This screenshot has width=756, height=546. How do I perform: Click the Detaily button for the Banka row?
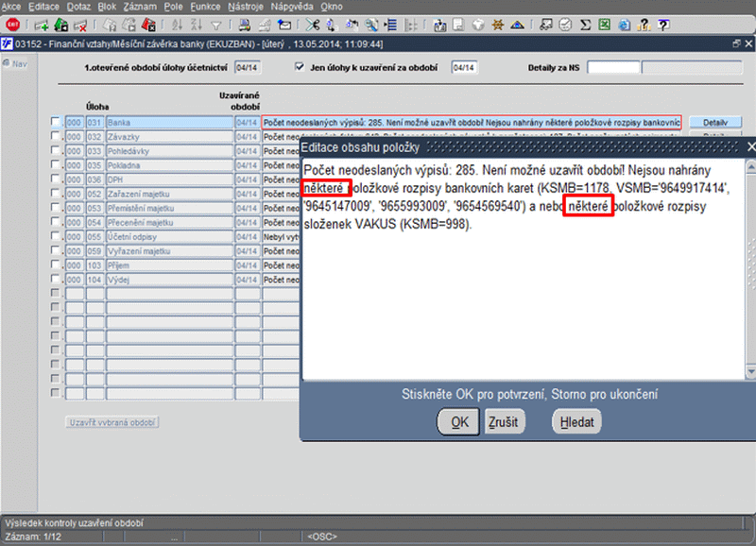pyautogui.click(x=715, y=123)
